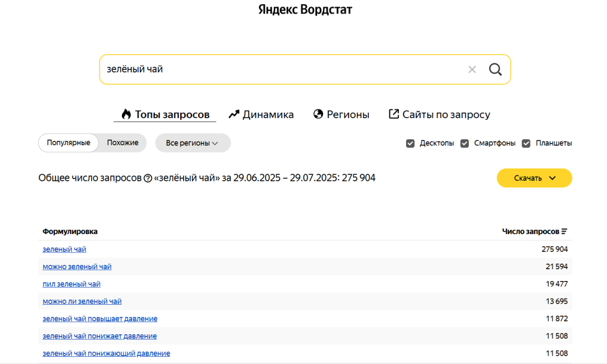
Task: Disable the Планшеты checkbox
Action: (x=526, y=143)
